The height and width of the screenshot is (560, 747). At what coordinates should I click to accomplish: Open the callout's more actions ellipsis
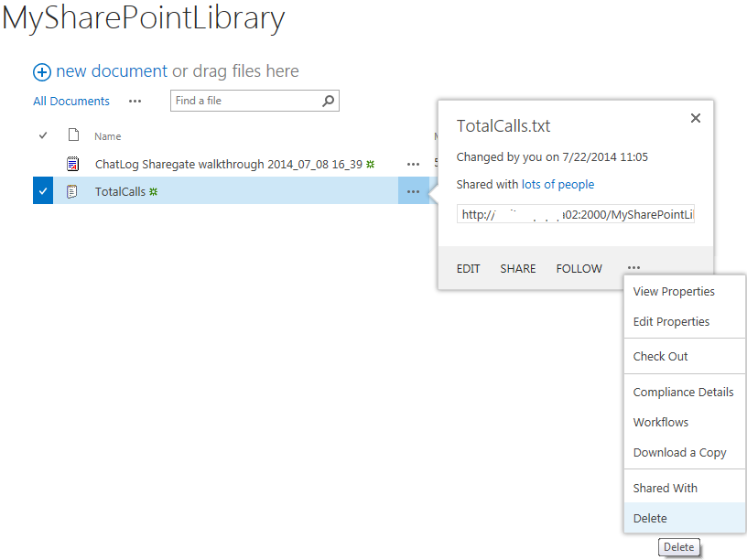coord(633,267)
